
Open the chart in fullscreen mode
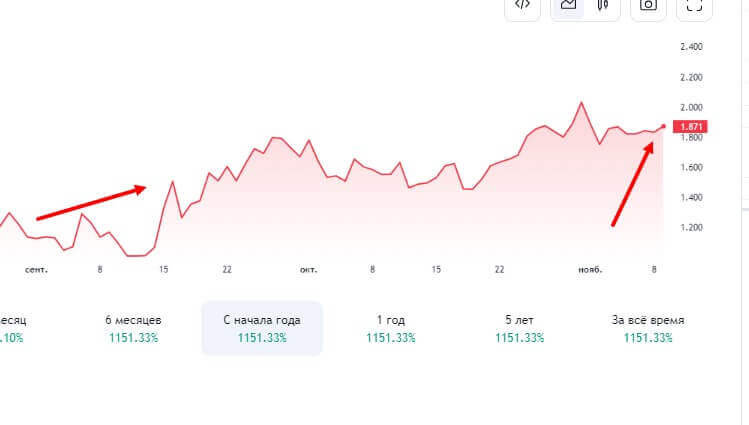695,6
